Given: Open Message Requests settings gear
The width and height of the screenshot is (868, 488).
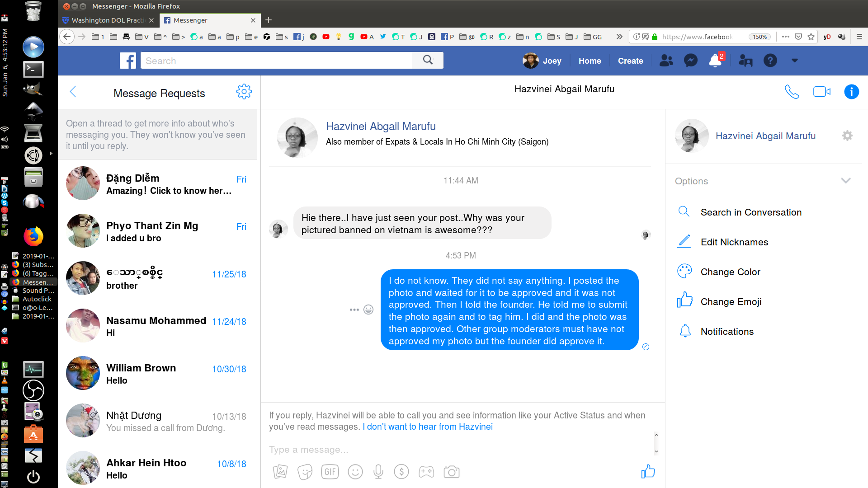Looking at the screenshot, I should (244, 91).
